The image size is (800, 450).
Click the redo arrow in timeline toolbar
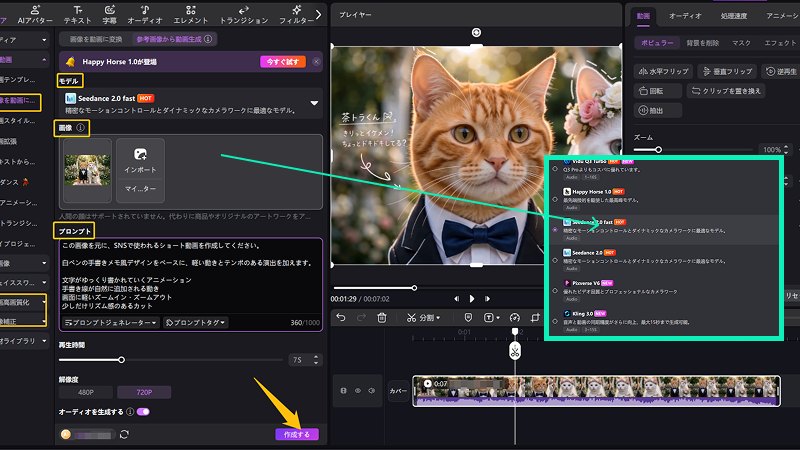point(361,318)
